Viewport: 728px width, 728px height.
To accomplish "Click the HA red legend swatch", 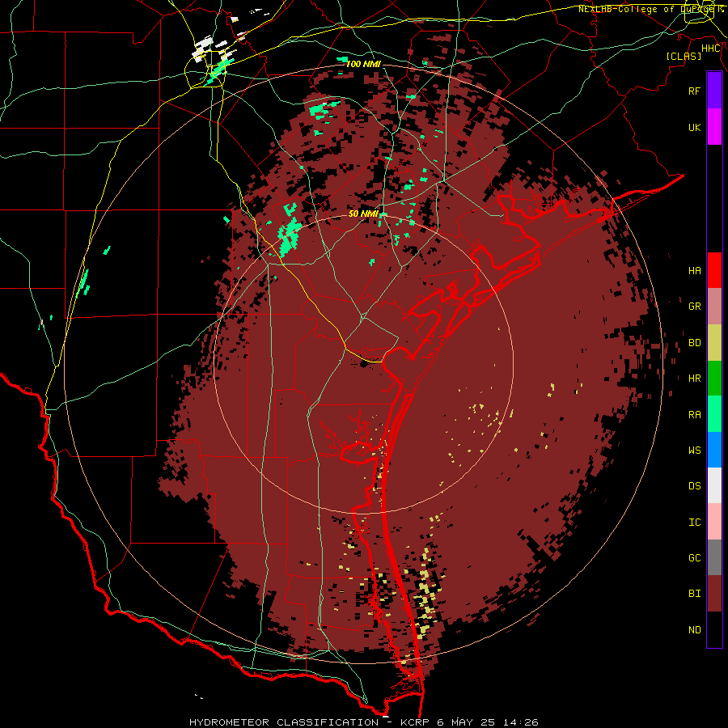I will (x=714, y=270).
